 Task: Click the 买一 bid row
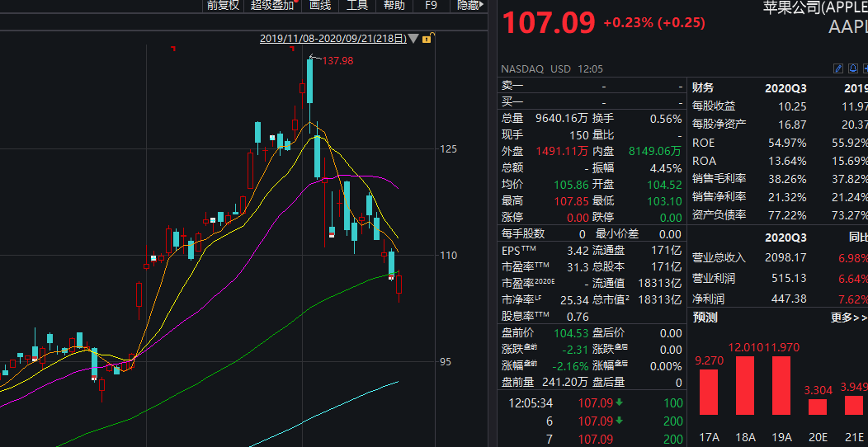point(592,102)
